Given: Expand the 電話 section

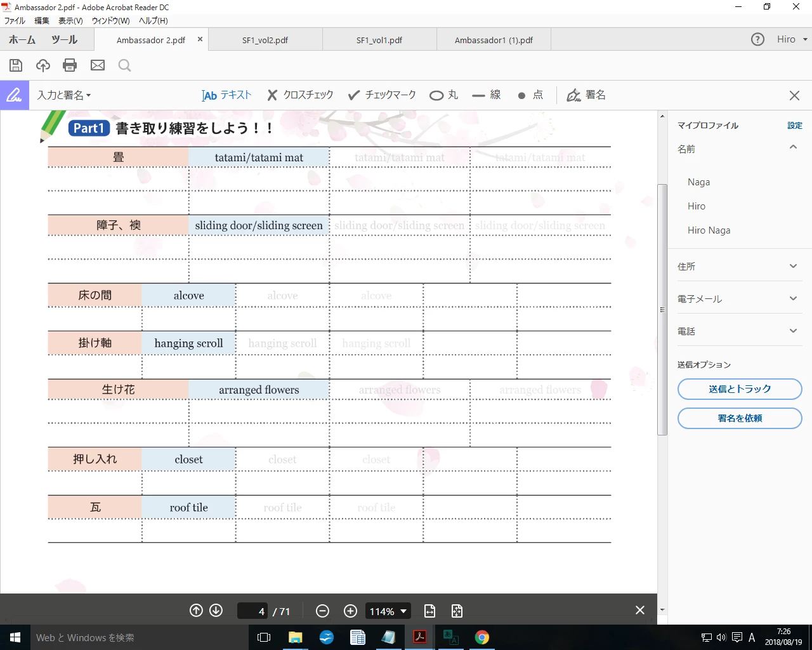Looking at the screenshot, I should coord(793,331).
